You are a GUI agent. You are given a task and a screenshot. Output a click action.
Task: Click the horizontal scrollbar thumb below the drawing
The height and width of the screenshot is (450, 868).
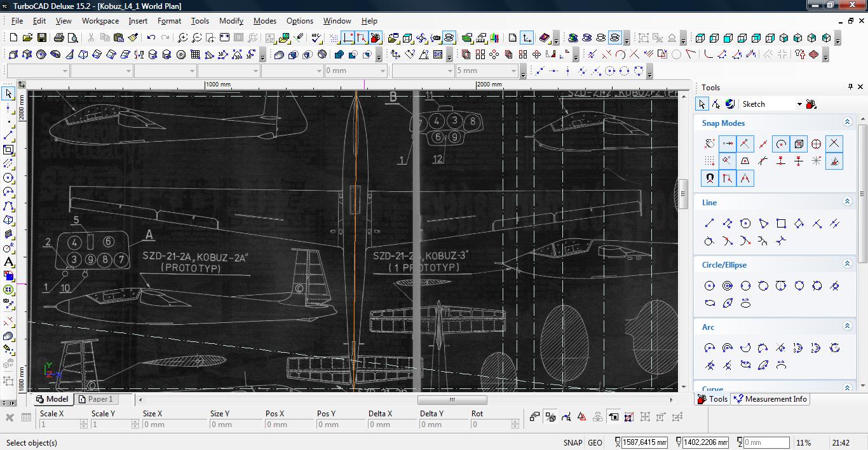(x=452, y=400)
